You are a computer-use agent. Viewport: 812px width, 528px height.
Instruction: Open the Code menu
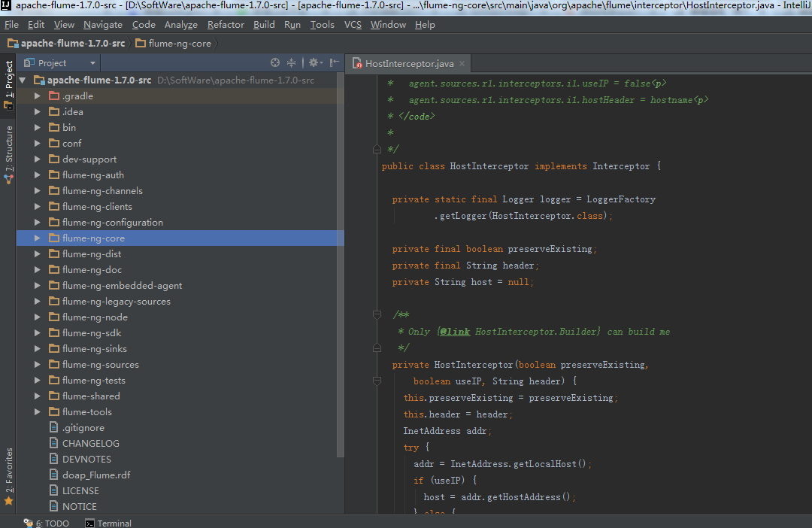144,24
